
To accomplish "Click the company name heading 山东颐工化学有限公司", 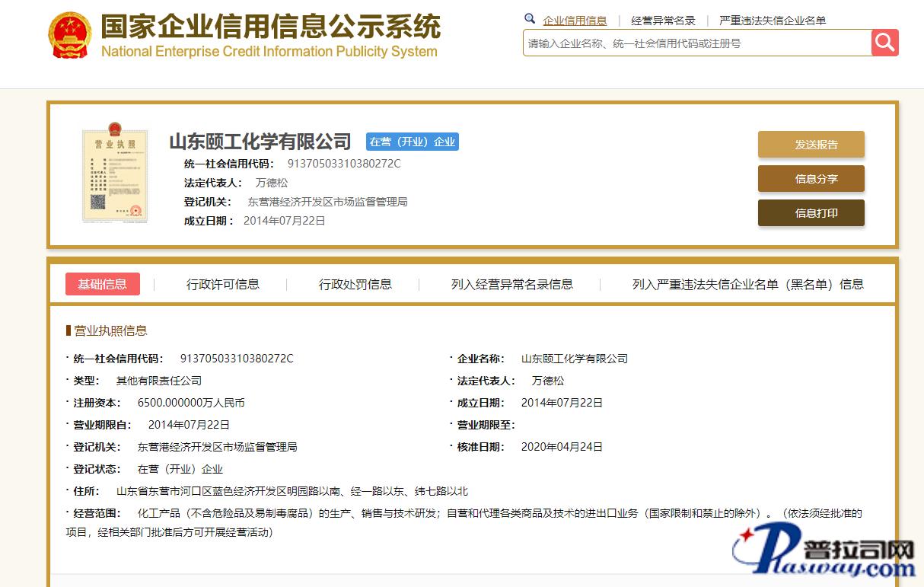I will pos(260,142).
